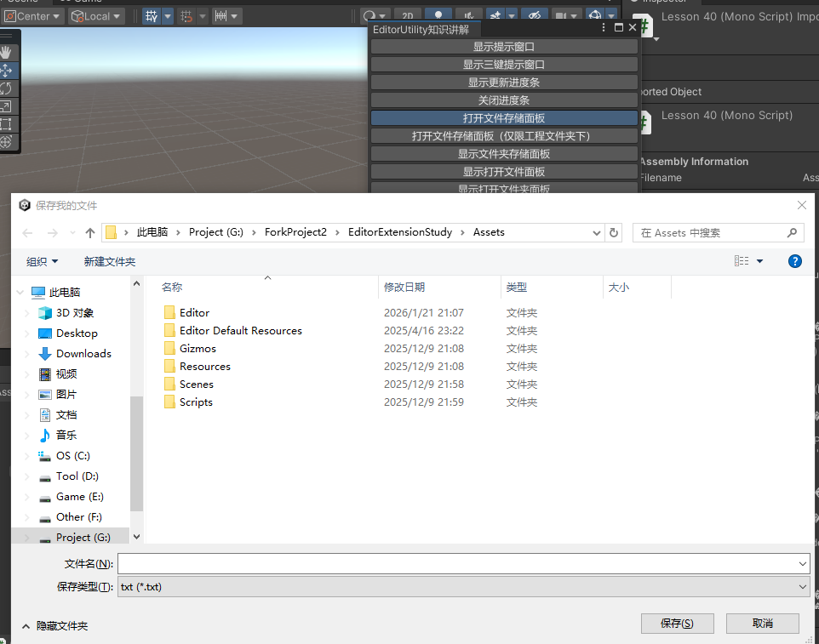Expand the Downloads tree node
This screenshot has height=644, width=819.
pyautogui.click(x=26, y=354)
